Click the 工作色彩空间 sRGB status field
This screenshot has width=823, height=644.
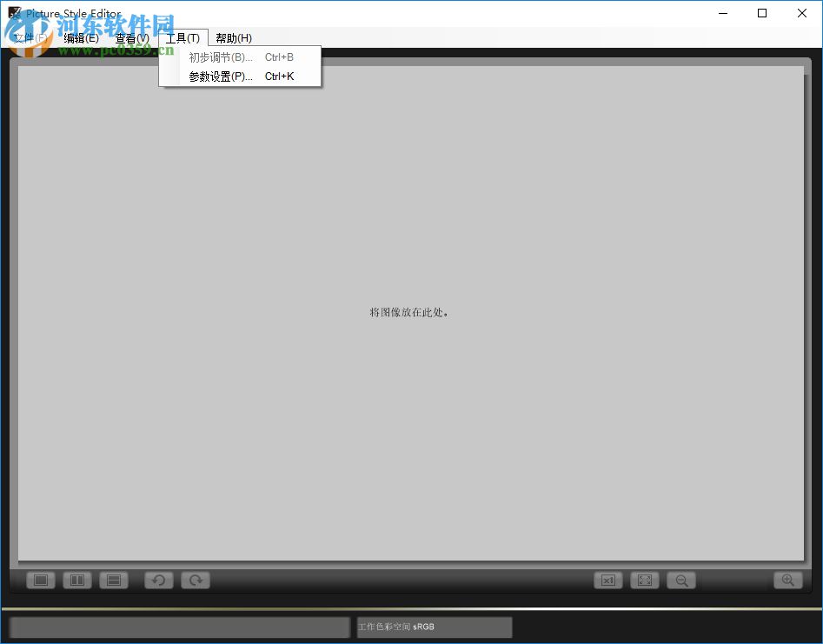pyautogui.click(x=431, y=627)
